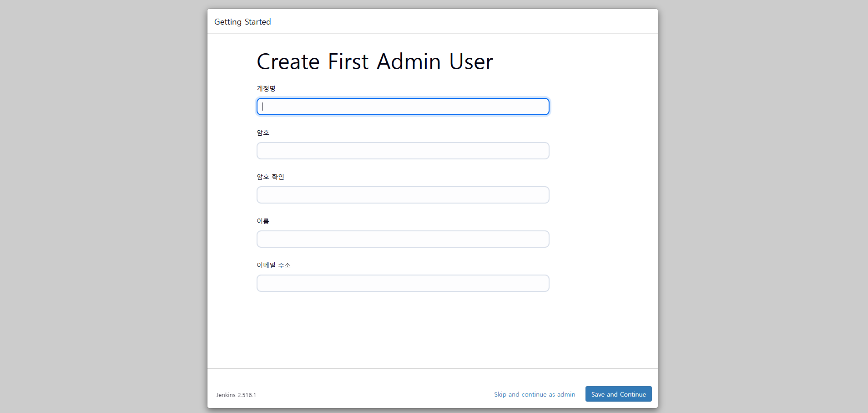The height and width of the screenshot is (413, 868).
Task: Click the Getting Started header title
Action: (242, 22)
